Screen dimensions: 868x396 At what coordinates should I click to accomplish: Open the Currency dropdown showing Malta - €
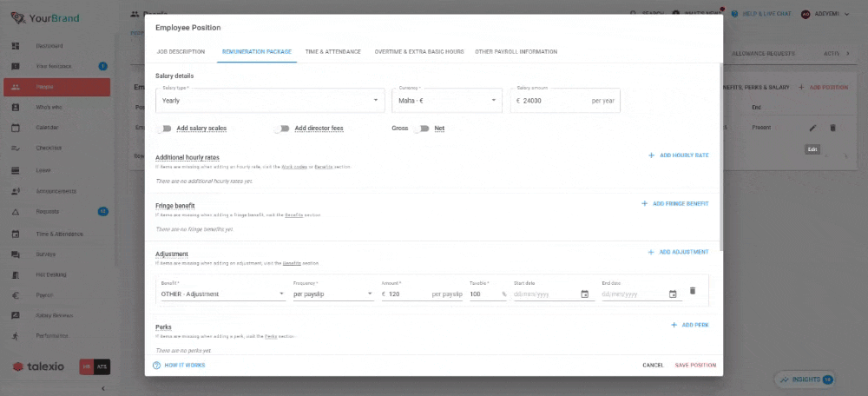(447, 100)
